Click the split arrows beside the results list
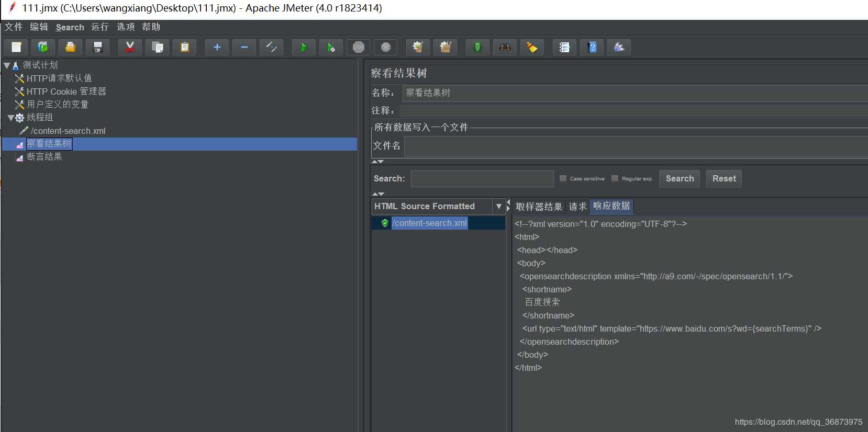 click(508, 206)
